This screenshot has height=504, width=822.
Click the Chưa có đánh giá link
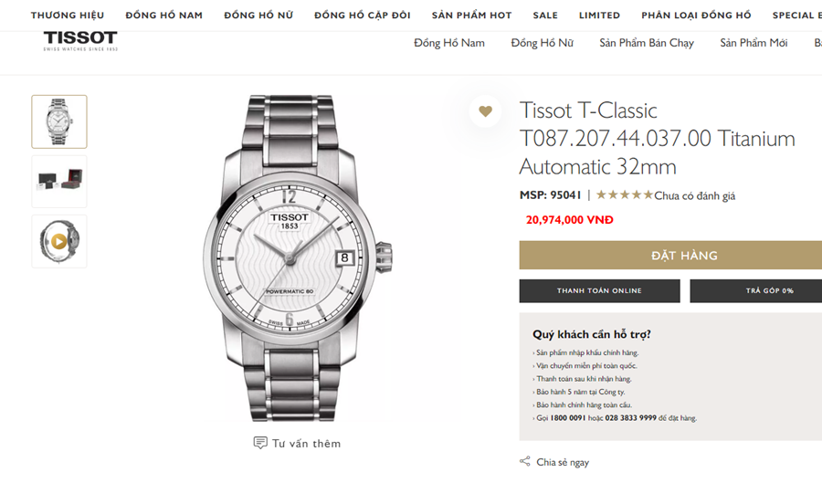click(x=695, y=195)
